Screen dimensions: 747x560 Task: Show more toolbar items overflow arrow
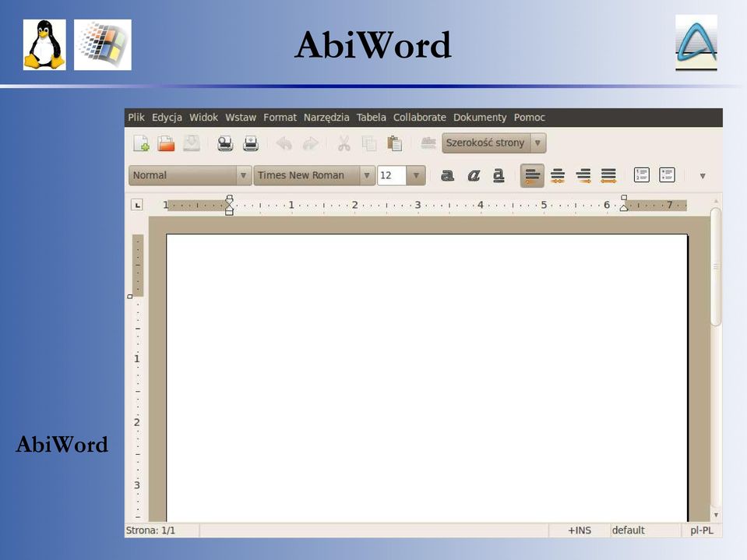click(703, 176)
